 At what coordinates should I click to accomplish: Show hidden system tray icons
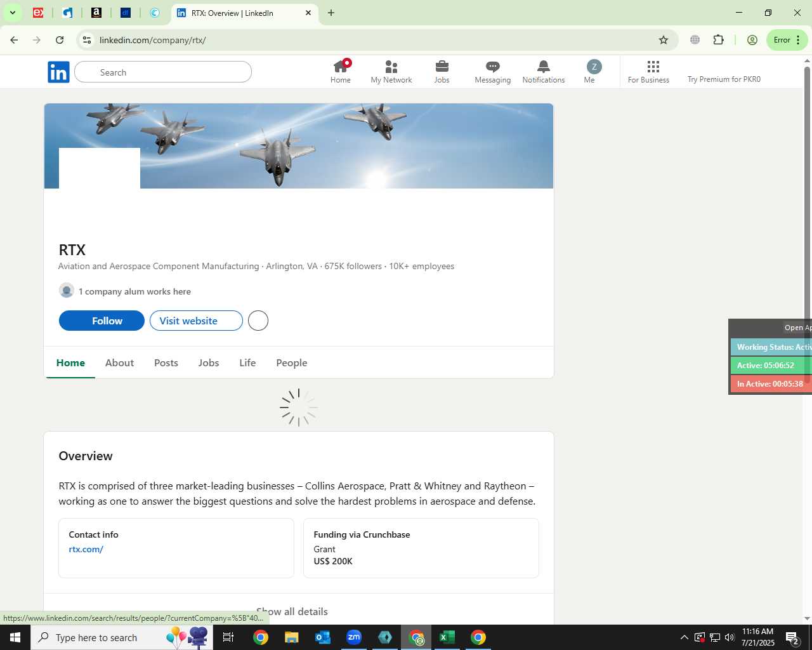click(684, 637)
